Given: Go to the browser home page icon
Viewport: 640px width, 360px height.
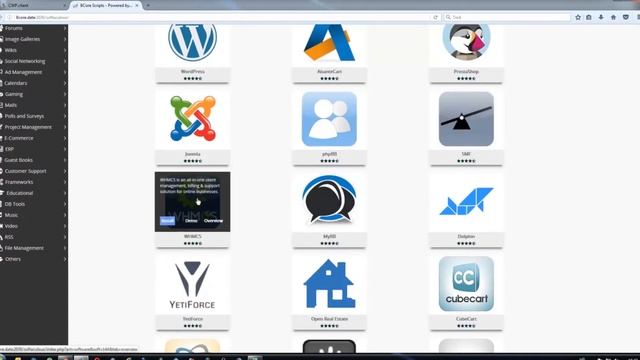Looking at the screenshot, I should pyautogui.click(x=613, y=17).
